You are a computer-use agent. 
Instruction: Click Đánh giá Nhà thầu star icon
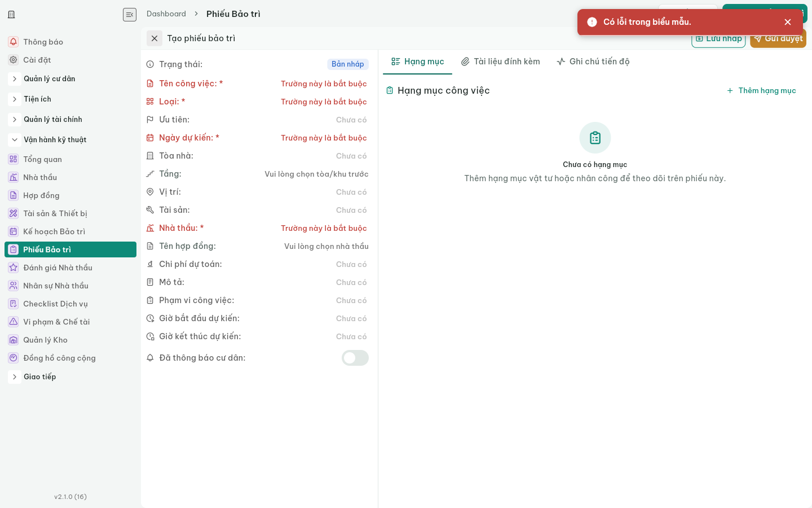pyautogui.click(x=14, y=268)
